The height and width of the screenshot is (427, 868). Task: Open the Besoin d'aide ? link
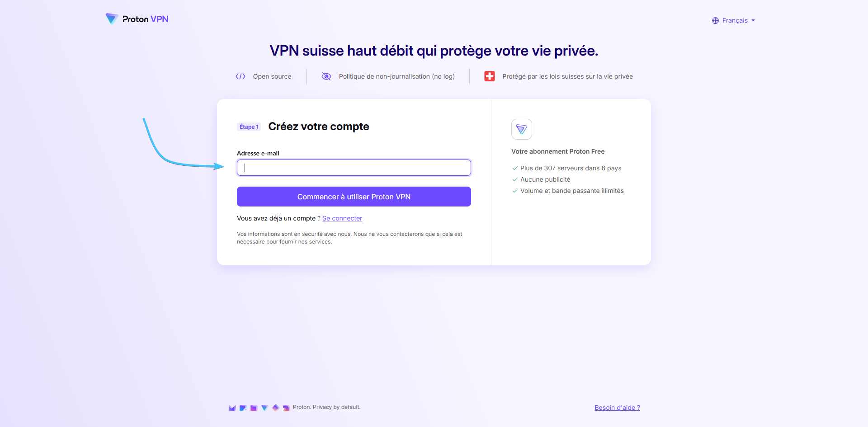(x=618, y=408)
